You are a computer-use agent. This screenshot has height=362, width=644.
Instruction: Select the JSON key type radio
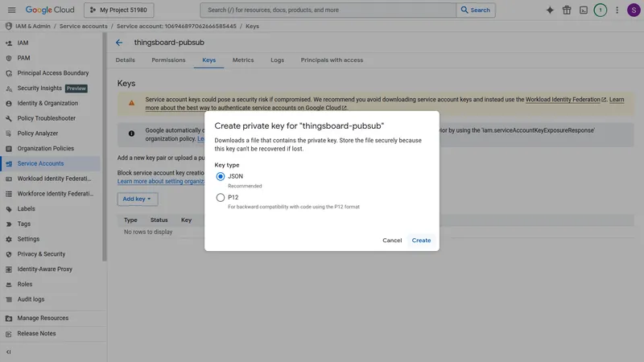click(220, 176)
